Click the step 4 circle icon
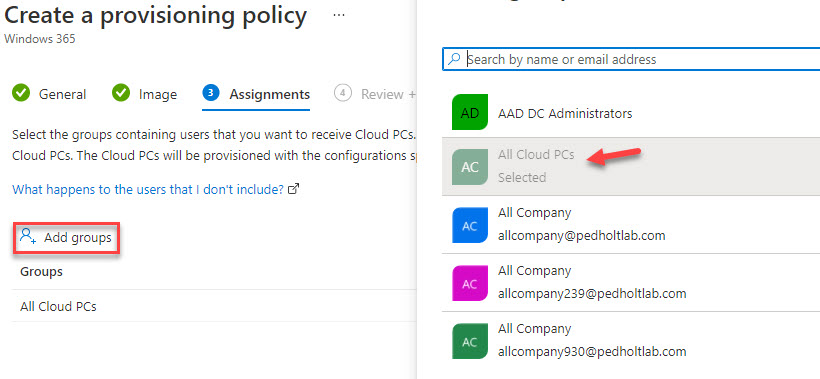The width and height of the screenshot is (820, 379). coord(342,93)
